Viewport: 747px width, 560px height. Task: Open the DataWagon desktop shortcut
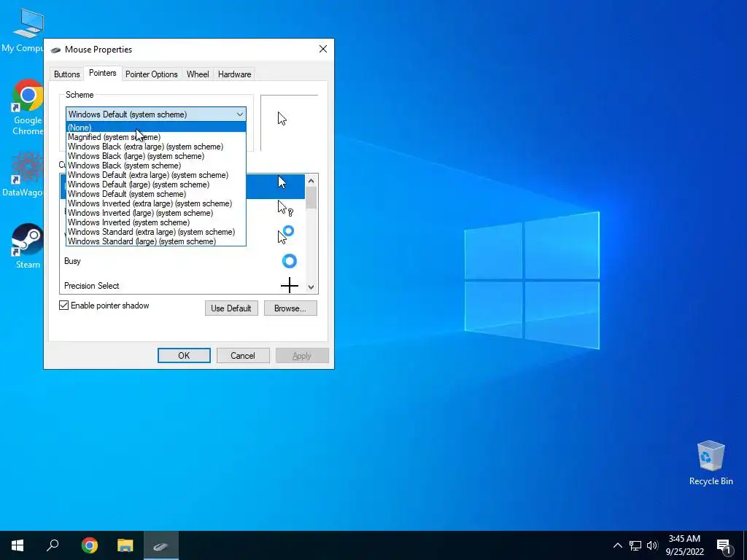point(23,174)
